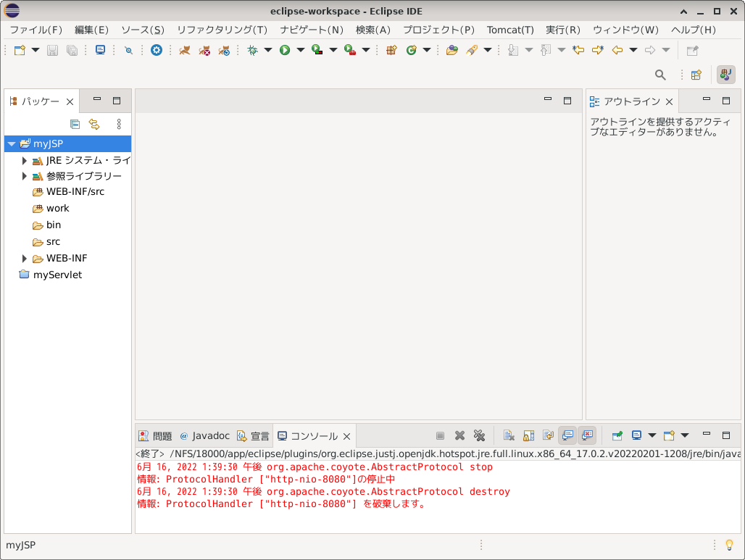
Task: Expand the WEB-INF folder node
Action: 24,259
